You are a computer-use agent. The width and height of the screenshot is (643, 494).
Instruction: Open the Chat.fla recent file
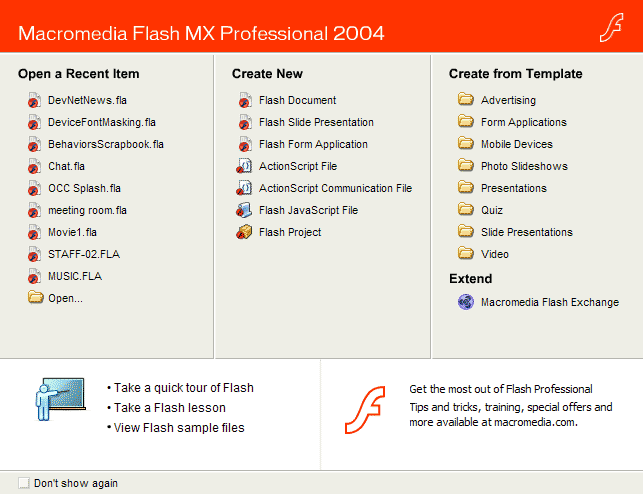[66, 166]
